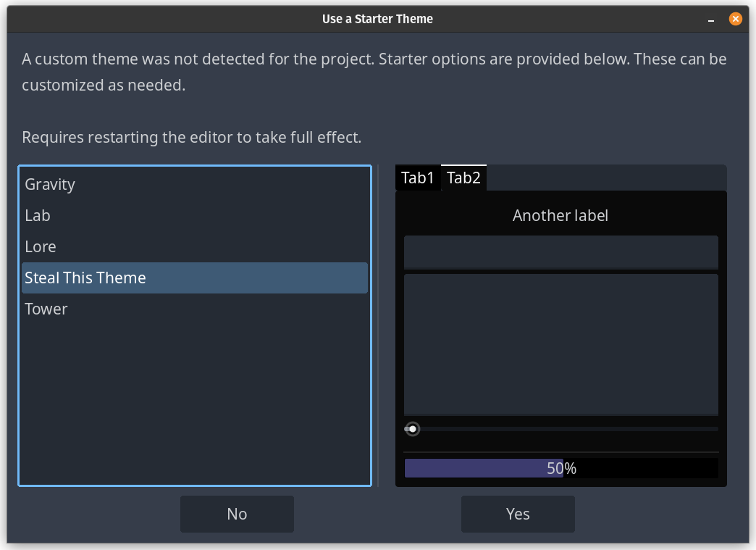756x550 pixels.
Task: Open Tab2 in the preview panel
Action: 463,178
